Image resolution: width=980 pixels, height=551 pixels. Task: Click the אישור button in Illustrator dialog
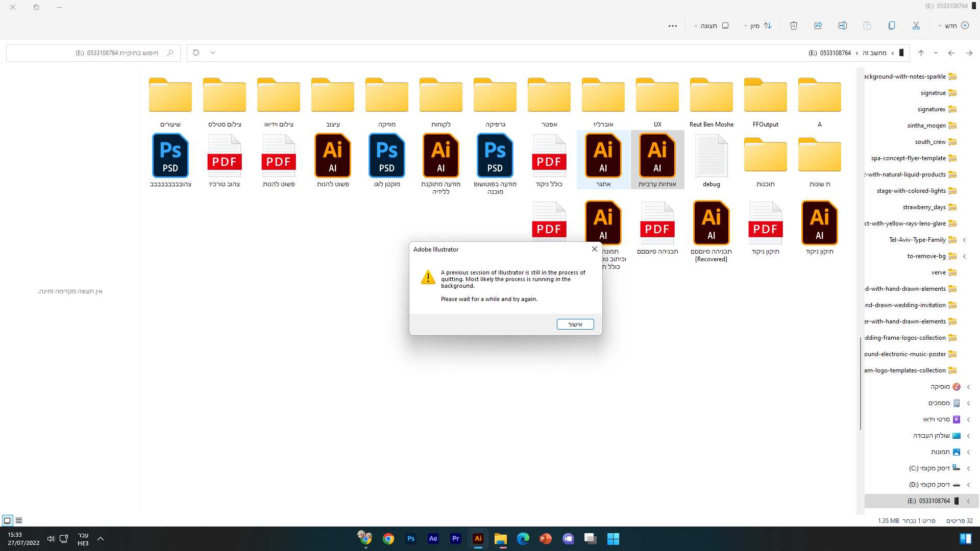click(x=575, y=324)
